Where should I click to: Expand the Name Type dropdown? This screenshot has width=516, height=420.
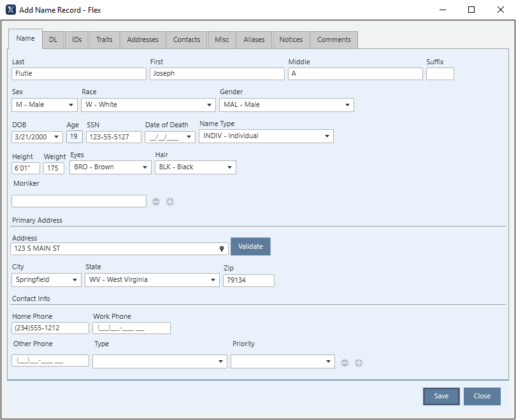tap(266, 136)
